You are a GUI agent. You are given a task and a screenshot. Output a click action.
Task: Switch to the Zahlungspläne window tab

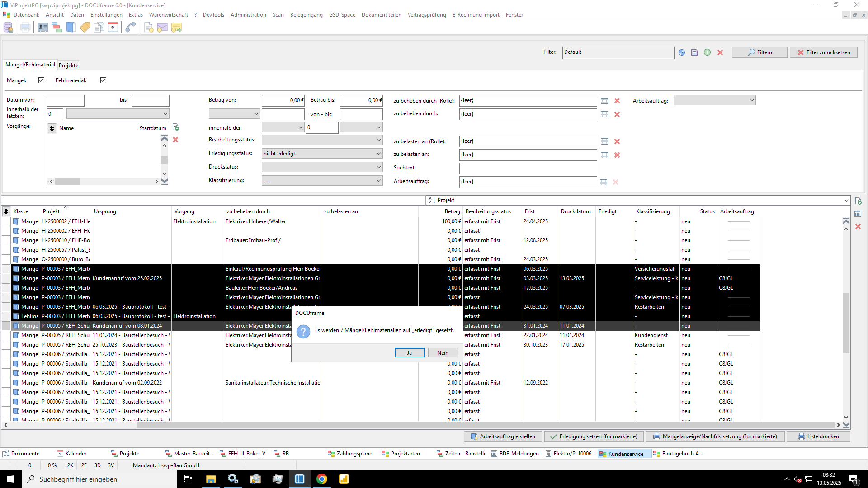tap(351, 454)
